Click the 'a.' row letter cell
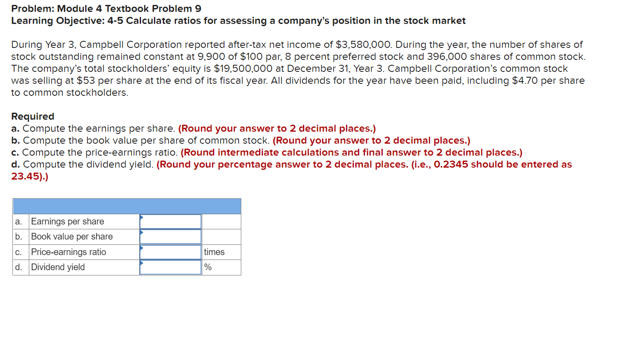644x346 pixels. pos(21,221)
